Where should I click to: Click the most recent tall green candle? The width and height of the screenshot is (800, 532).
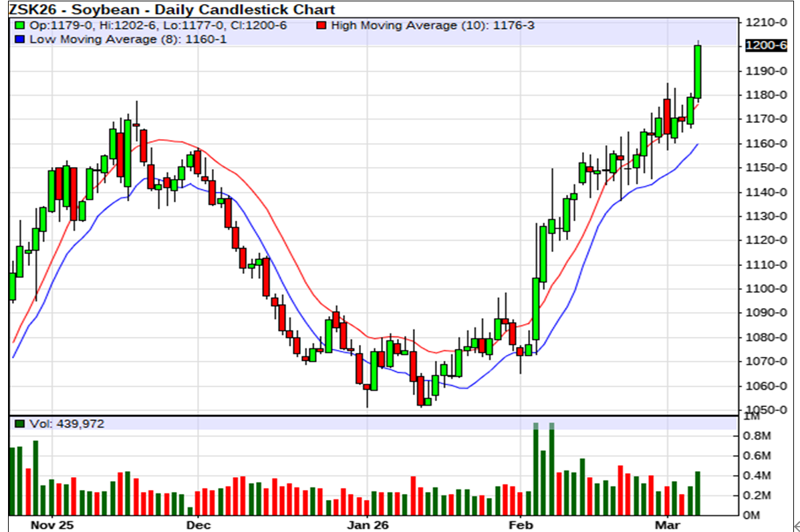point(698,72)
